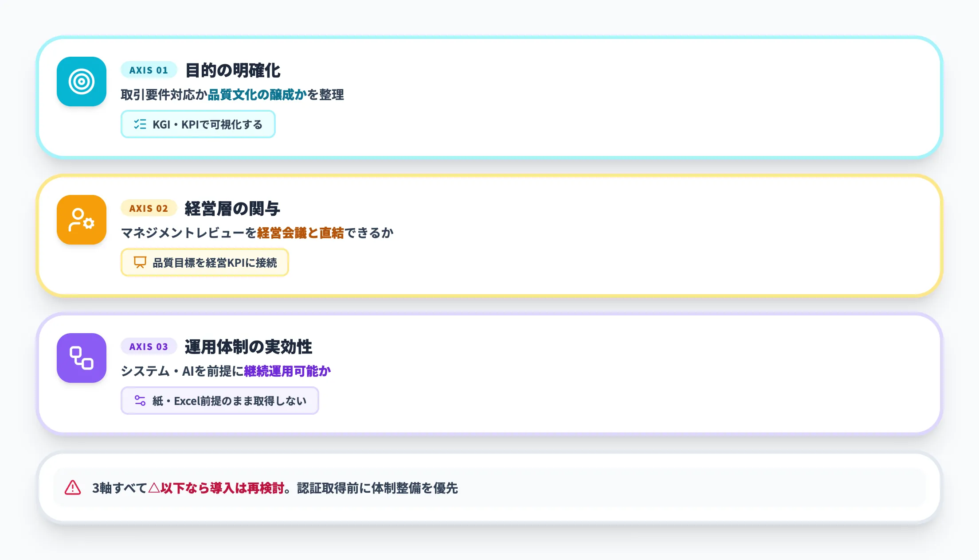Click the AXIS 03 badge

[x=149, y=346]
